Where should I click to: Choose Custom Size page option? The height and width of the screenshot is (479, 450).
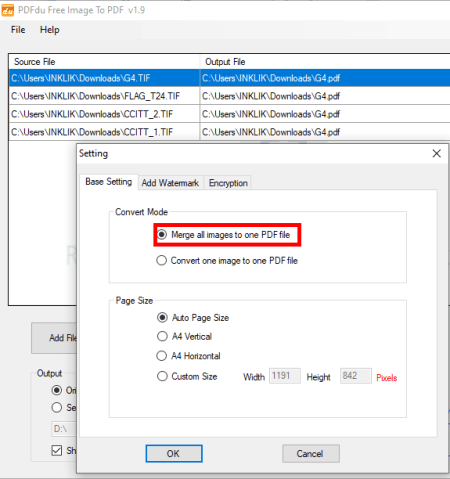pos(187,376)
